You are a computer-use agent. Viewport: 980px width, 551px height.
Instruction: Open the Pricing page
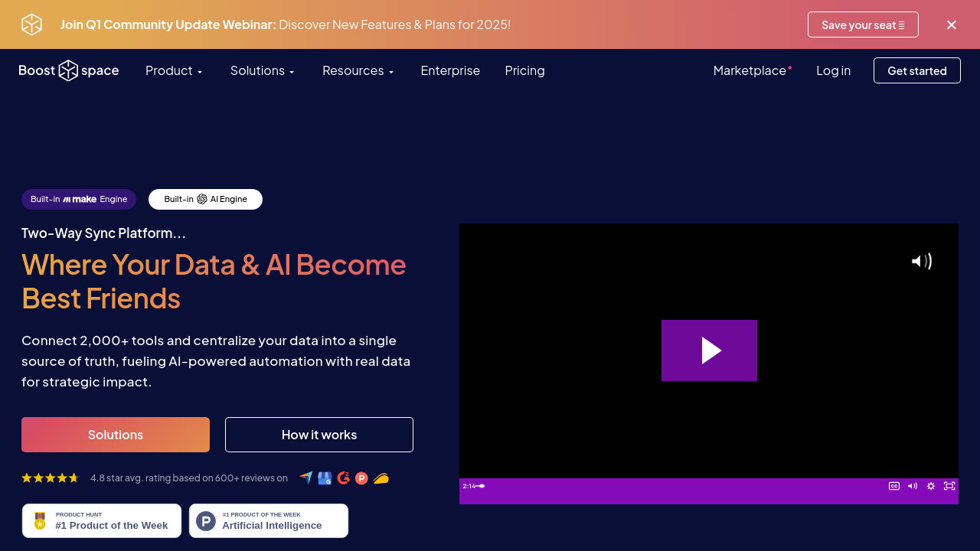[524, 70]
